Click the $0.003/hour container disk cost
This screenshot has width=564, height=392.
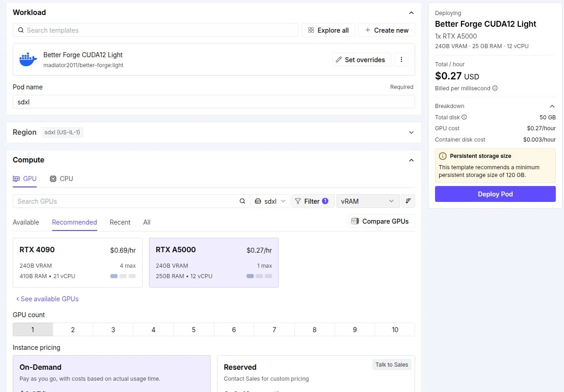539,140
